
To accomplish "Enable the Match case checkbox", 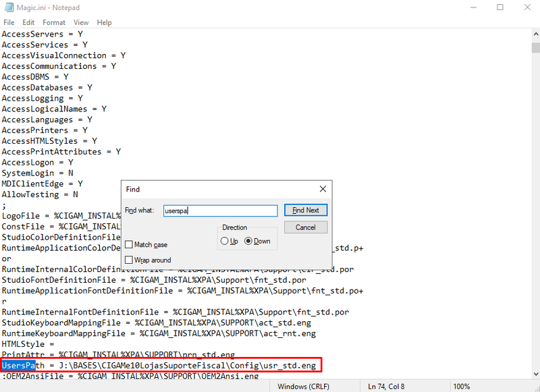I will 129,245.
